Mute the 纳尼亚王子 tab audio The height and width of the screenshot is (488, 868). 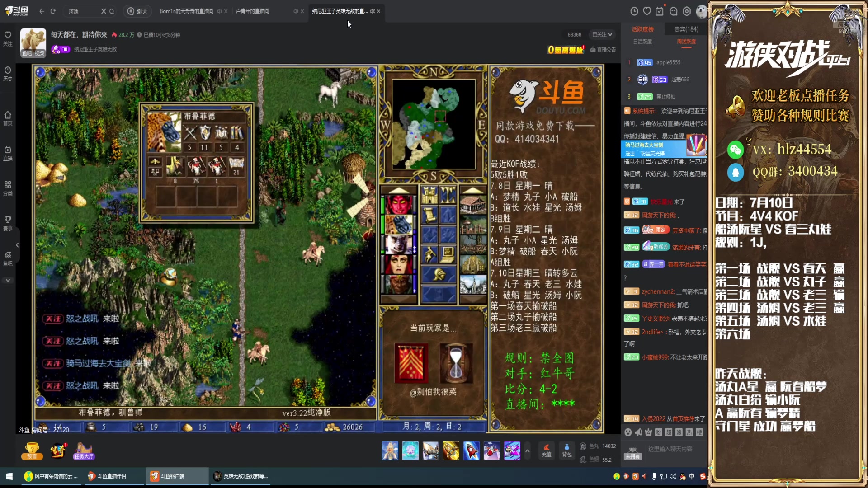(372, 11)
